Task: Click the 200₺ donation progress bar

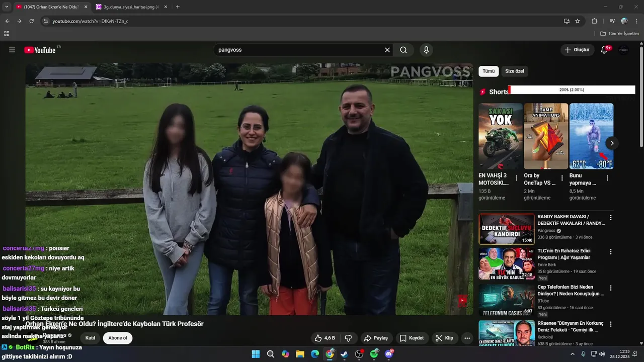Action: 572,90
